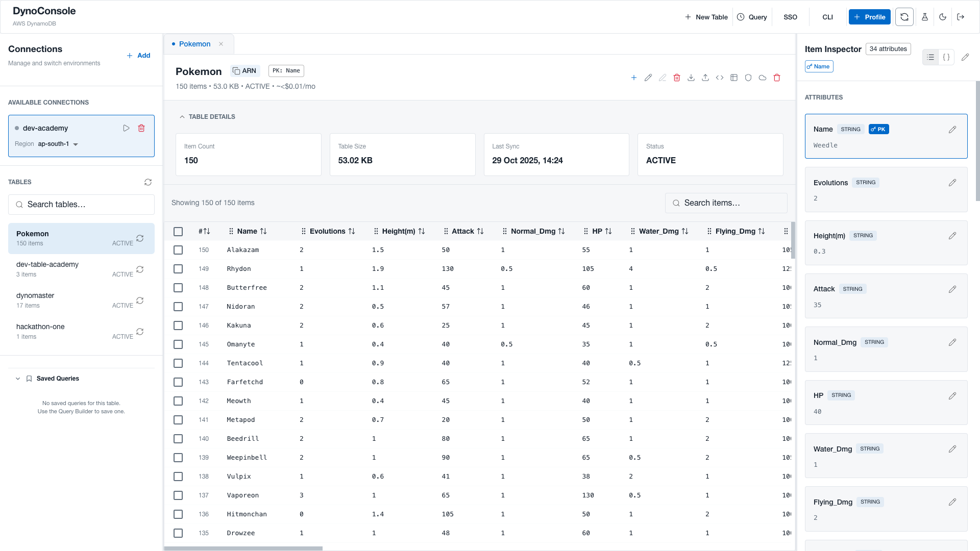This screenshot has height=551, width=980.
Task: Toggle the select-all rows checkbox
Action: (x=178, y=232)
